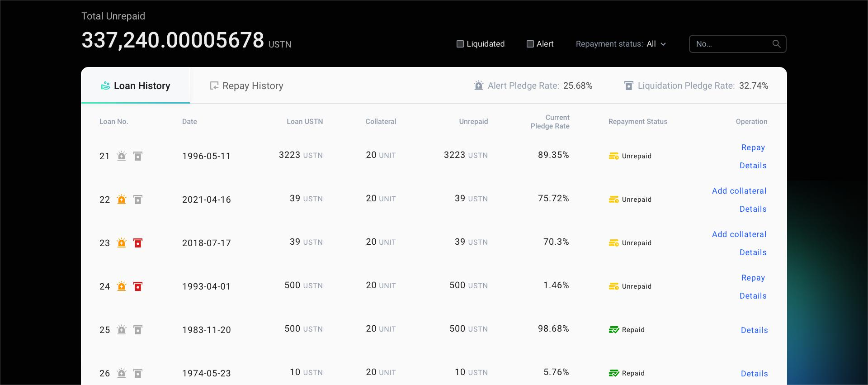This screenshot has height=385, width=868.
Task: Click the grey liquidation icon on loan 26
Action: point(138,373)
